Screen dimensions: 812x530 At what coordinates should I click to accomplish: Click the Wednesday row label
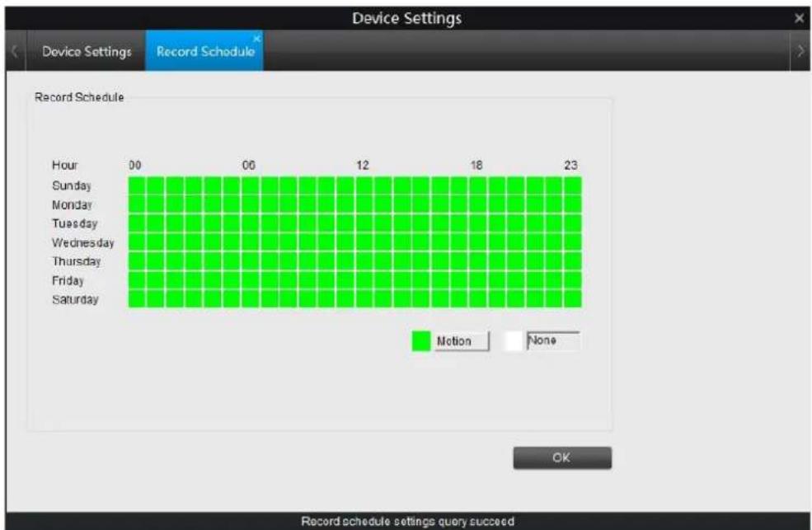pyautogui.click(x=83, y=242)
